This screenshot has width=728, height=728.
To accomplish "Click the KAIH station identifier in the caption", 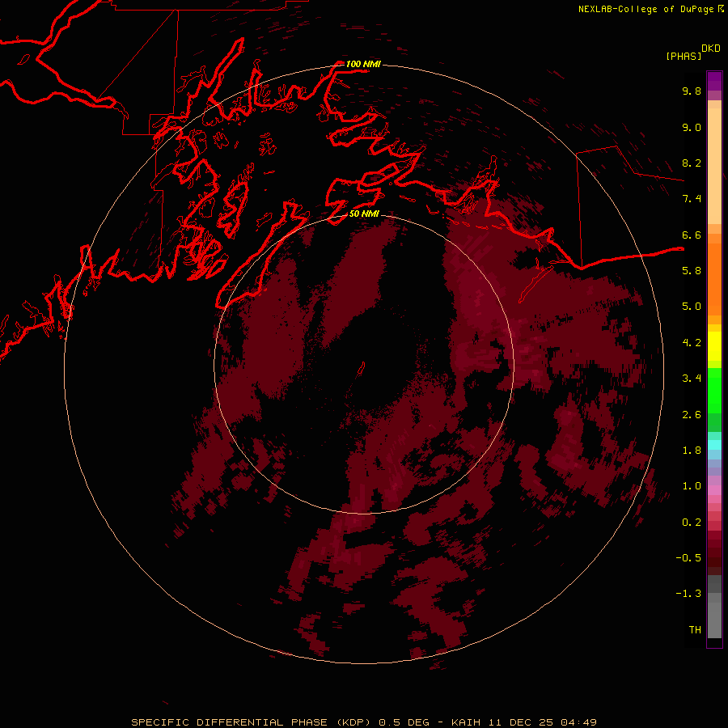I will (x=467, y=722).
